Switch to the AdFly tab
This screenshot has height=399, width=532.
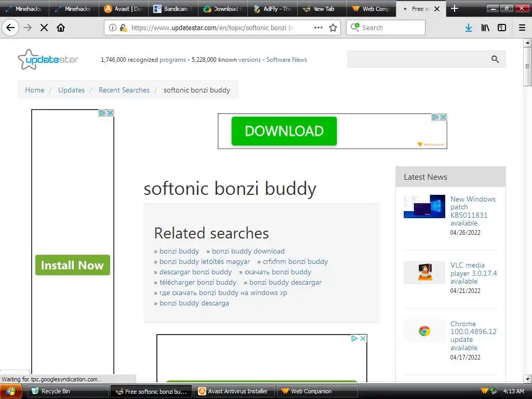pos(272,9)
